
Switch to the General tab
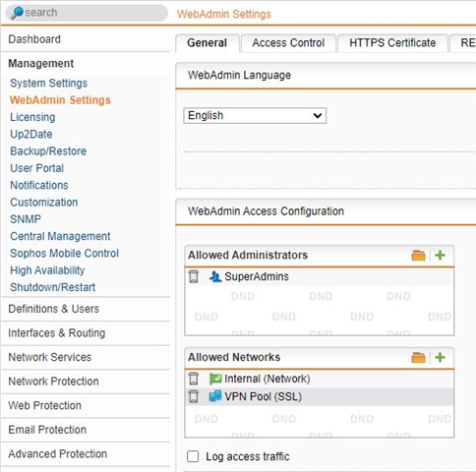pos(208,43)
